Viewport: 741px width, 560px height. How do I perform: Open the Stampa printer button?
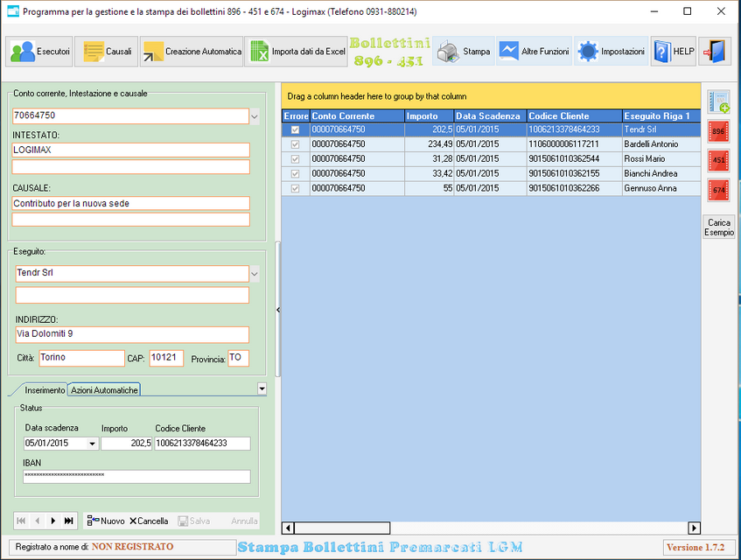pyautogui.click(x=464, y=52)
